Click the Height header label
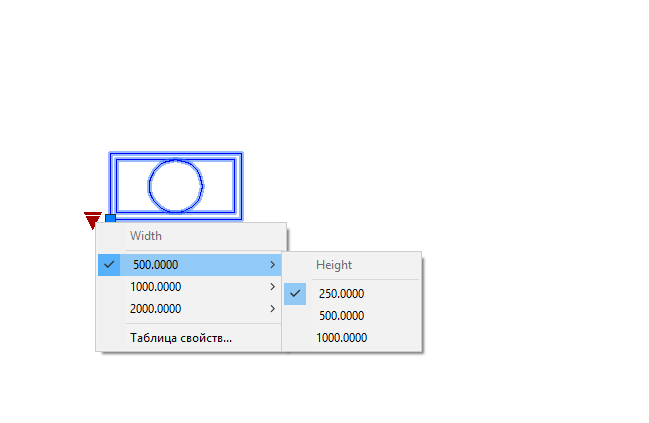Screen dimensions: 649x423 pyautogui.click(x=334, y=265)
